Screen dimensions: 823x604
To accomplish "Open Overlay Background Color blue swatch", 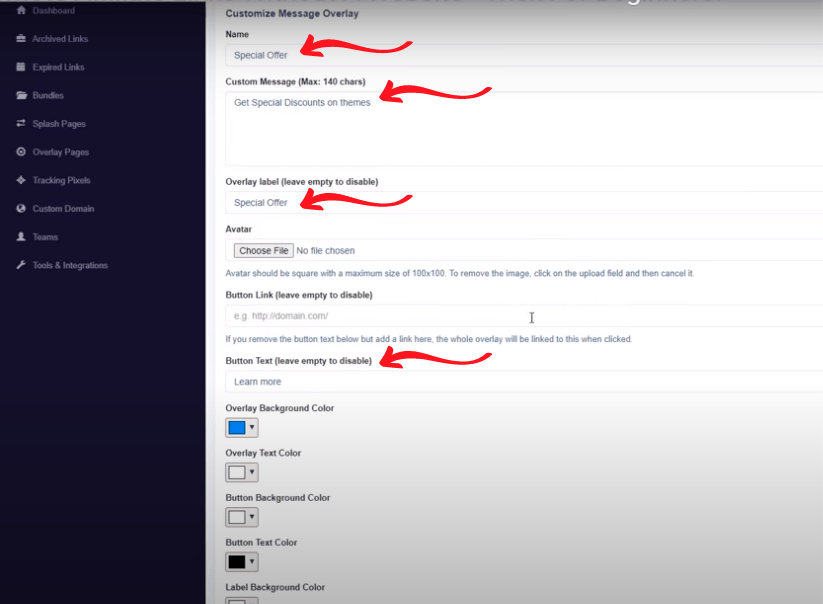I will (237, 428).
